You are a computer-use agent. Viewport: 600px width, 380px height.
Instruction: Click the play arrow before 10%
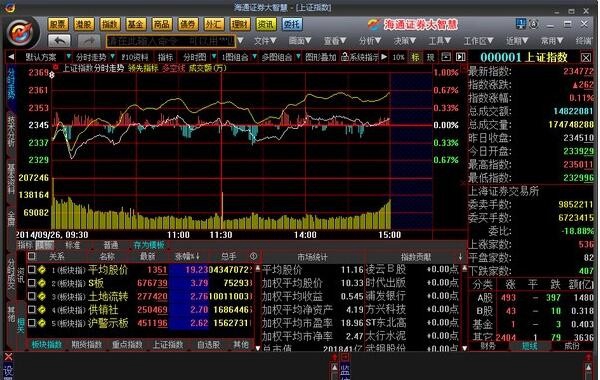tap(384, 57)
